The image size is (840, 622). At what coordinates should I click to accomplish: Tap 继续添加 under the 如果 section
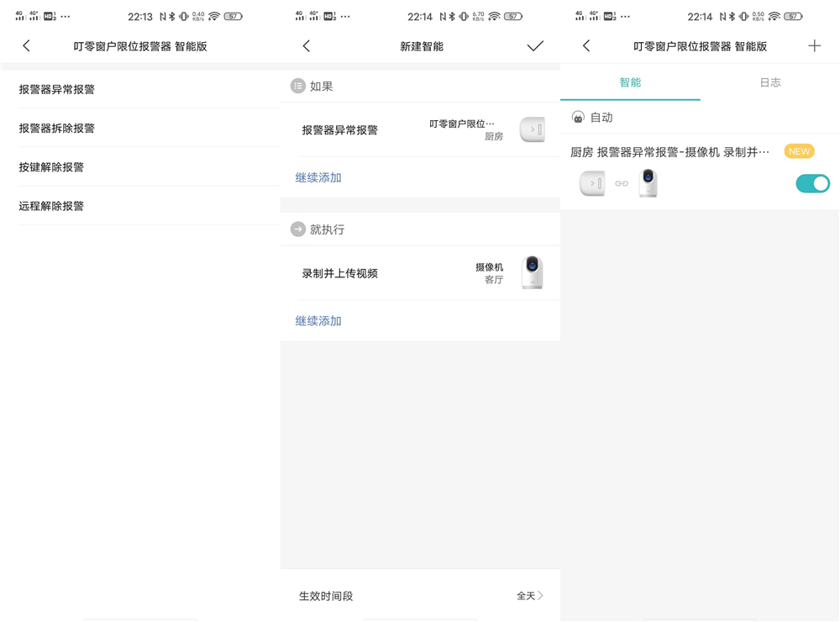coord(318,179)
